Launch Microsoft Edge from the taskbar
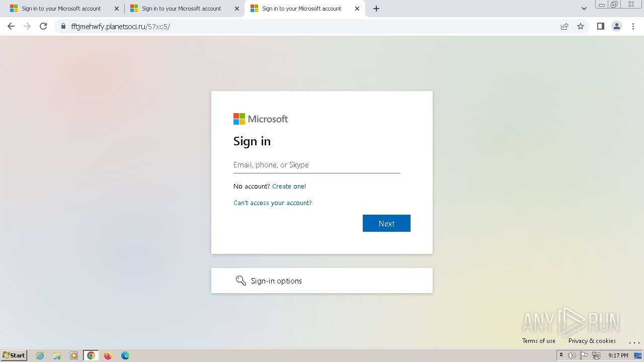The height and width of the screenshot is (362, 644). [x=125, y=355]
